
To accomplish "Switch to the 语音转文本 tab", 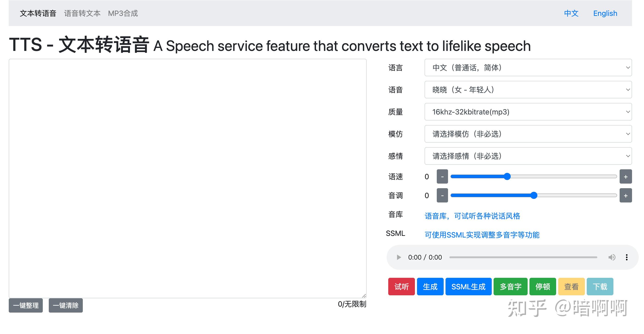I will (82, 13).
